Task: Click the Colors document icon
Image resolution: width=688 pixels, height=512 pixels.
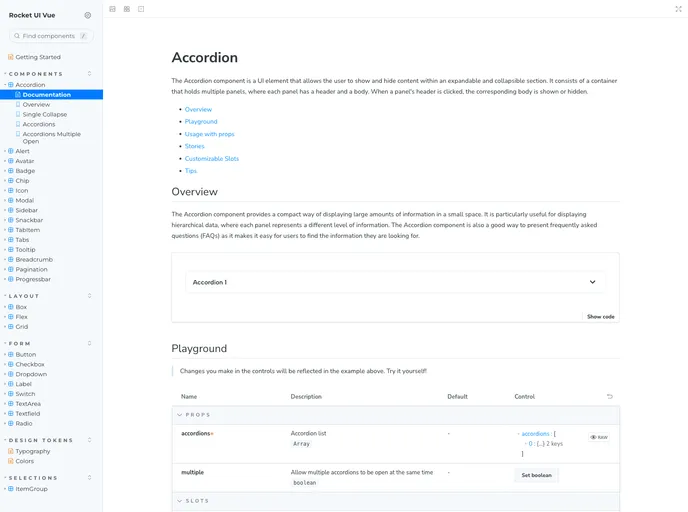Action: point(11,461)
